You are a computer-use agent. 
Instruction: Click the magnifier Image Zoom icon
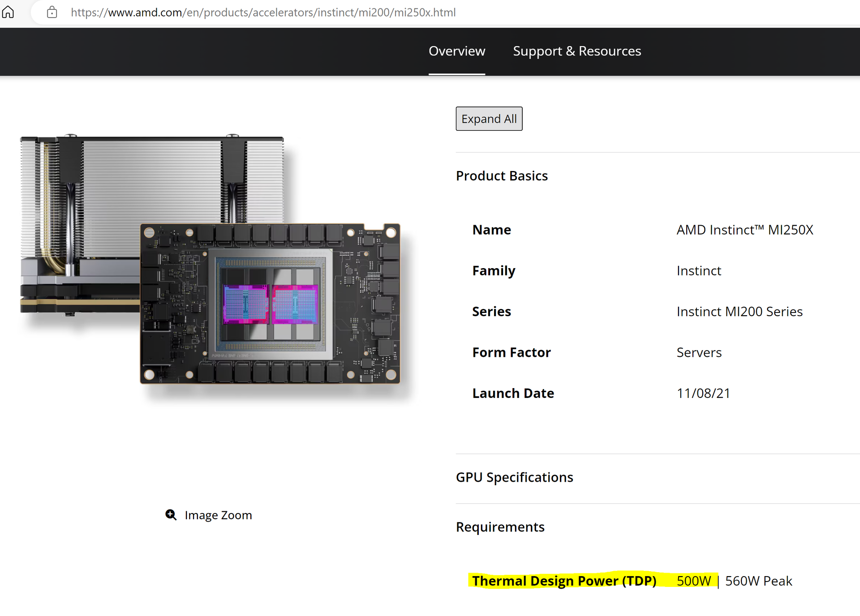click(x=171, y=515)
